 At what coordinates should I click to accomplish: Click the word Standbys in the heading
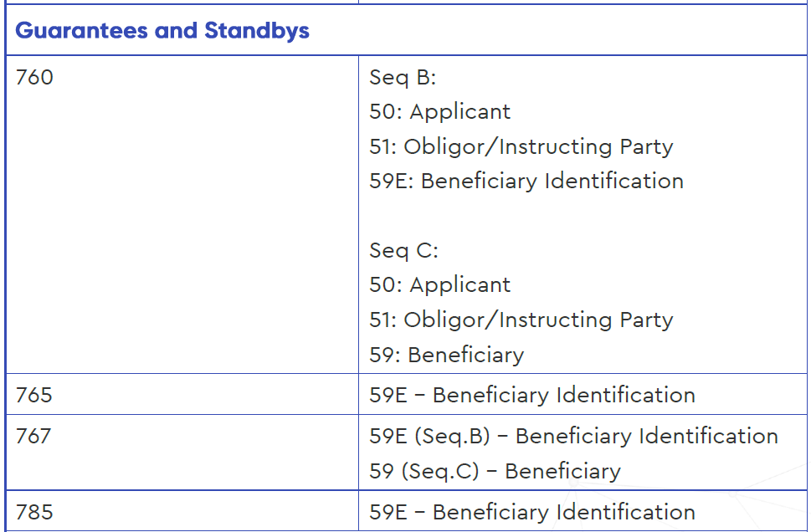coord(257,30)
